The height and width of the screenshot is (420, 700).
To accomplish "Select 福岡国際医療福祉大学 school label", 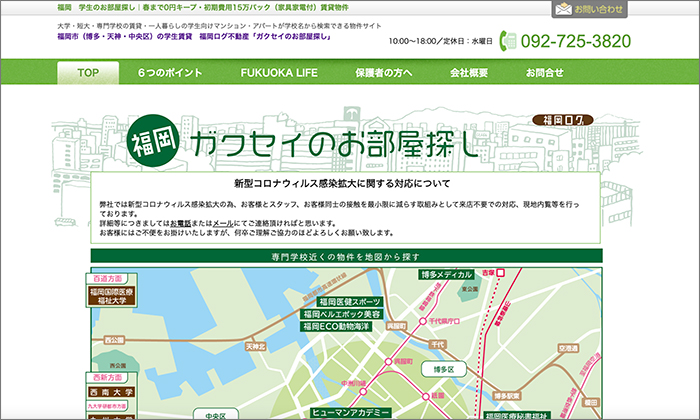I will [x=112, y=296].
